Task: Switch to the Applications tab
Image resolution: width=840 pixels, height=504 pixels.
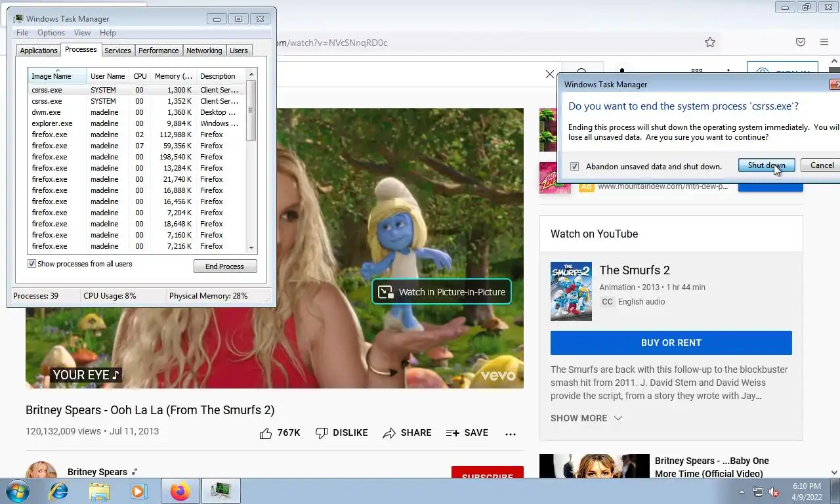Action: pyautogui.click(x=38, y=51)
